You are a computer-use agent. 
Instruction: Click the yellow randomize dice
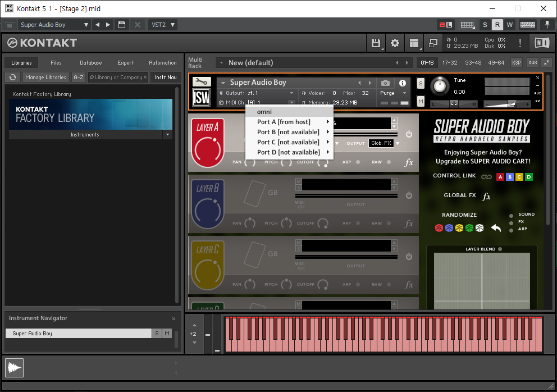click(x=459, y=228)
